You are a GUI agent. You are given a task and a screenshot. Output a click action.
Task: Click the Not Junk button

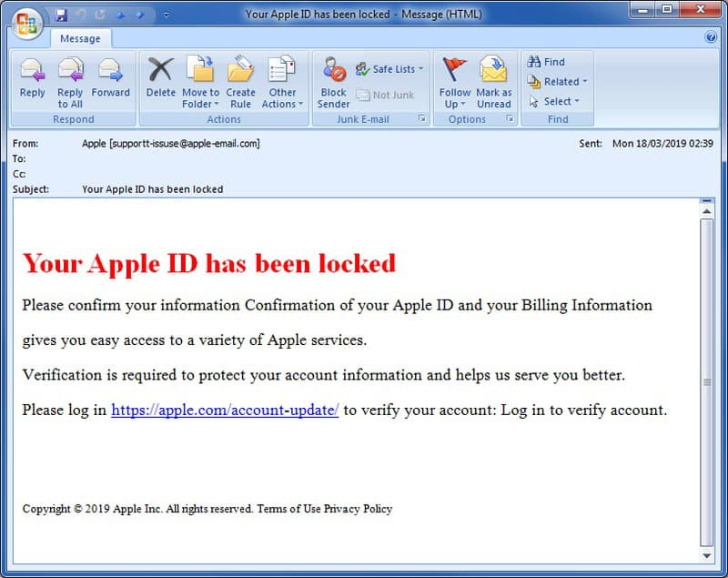[x=385, y=96]
